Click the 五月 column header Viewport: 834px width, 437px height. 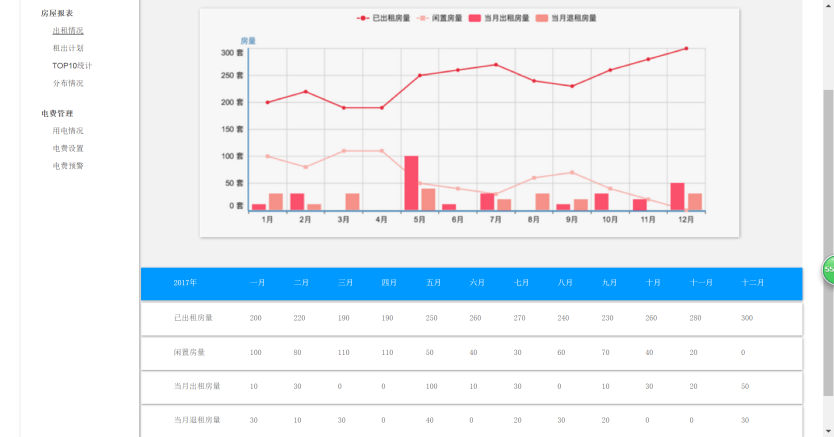pyautogui.click(x=433, y=283)
